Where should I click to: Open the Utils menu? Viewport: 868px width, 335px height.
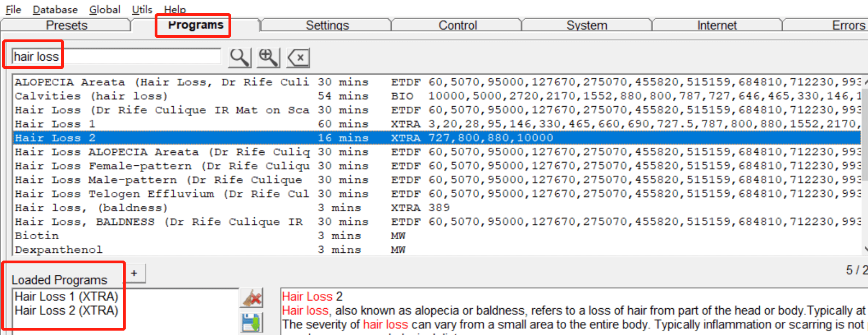coord(142,10)
